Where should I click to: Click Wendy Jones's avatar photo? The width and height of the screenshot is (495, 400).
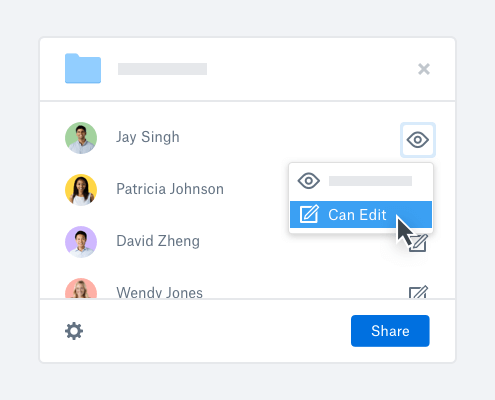tap(81, 289)
